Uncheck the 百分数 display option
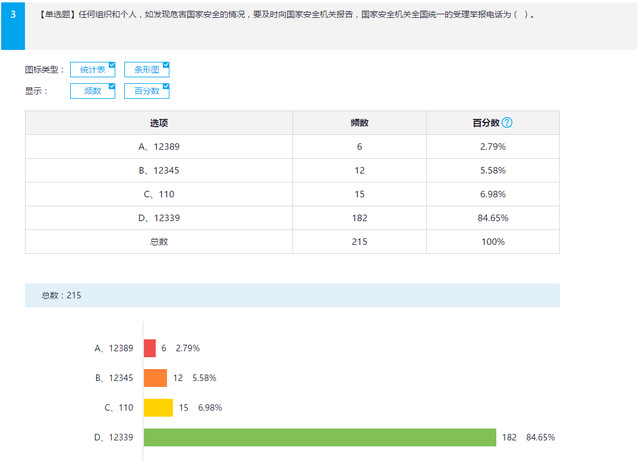The width and height of the screenshot is (639, 462). pyautogui.click(x=146, y=91)
